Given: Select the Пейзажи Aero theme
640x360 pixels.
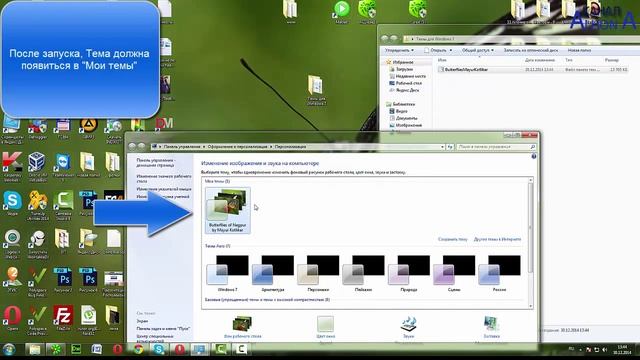Looking at the screenshot, I should (363, 273).
